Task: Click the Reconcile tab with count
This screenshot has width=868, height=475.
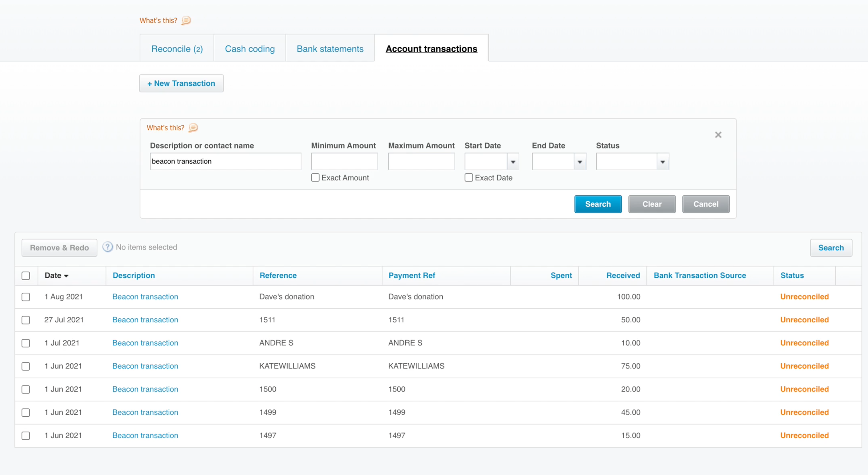Action: (177, 48)
